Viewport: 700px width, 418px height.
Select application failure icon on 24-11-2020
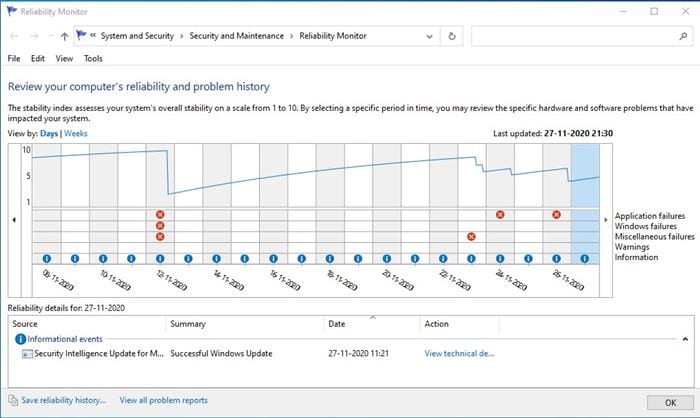500,215
